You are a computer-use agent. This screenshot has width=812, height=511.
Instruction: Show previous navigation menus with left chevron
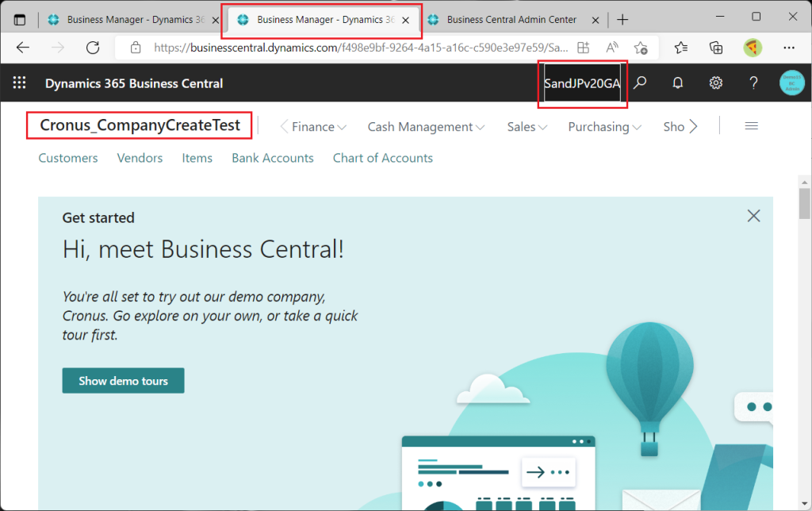pyautogui.click(x=284, y=126)
